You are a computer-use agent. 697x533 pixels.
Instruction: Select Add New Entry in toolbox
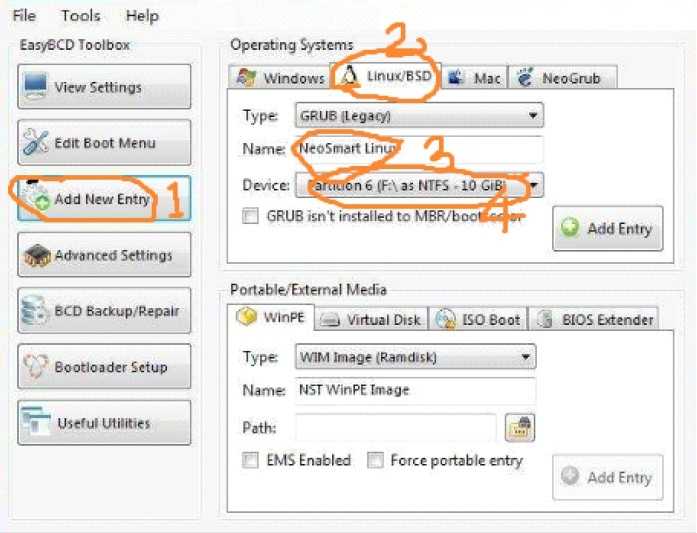point(104,198)
